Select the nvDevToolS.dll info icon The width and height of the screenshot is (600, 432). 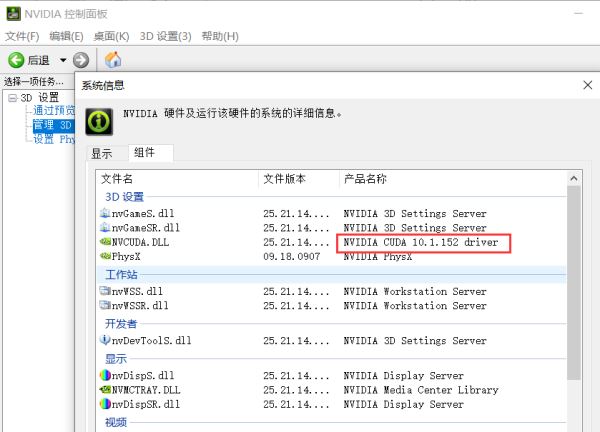105,340
